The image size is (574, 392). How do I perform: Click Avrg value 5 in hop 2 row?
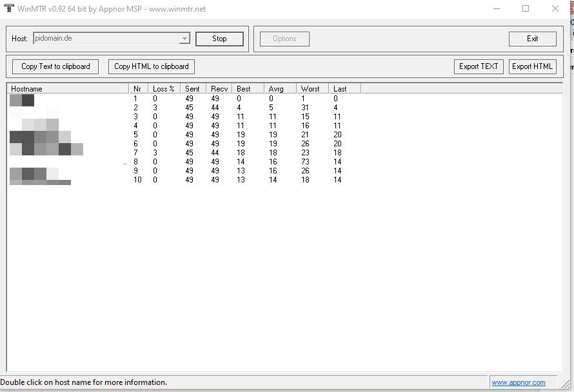point(272,108)
